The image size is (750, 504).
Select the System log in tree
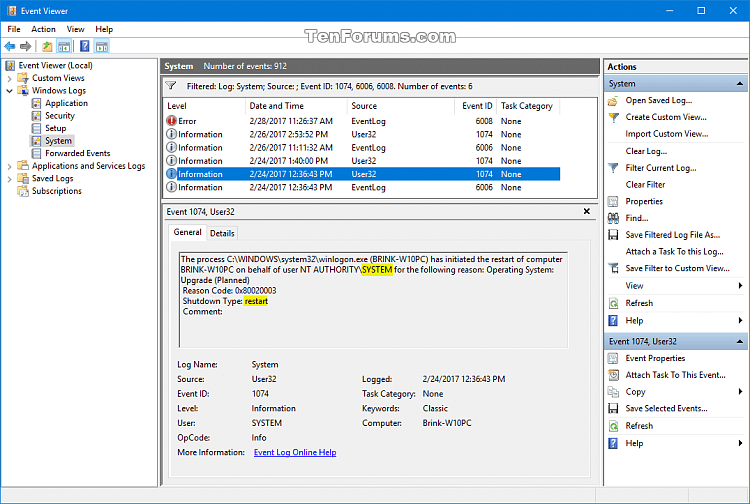point(58,141)
